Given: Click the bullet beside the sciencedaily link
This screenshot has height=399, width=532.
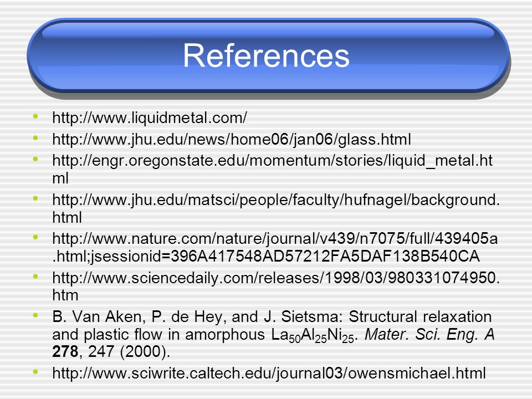Looking at the screenshot, I should (35, 277).
